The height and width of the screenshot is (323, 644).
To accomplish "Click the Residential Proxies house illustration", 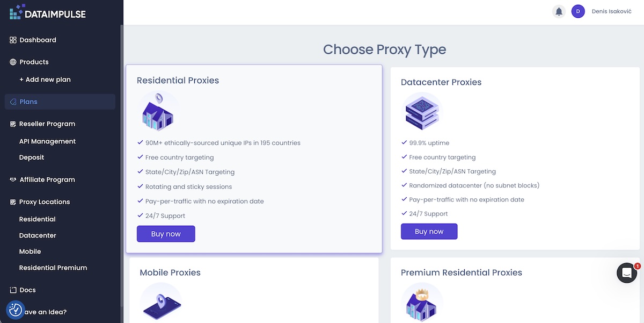I will tap(158, 112).
